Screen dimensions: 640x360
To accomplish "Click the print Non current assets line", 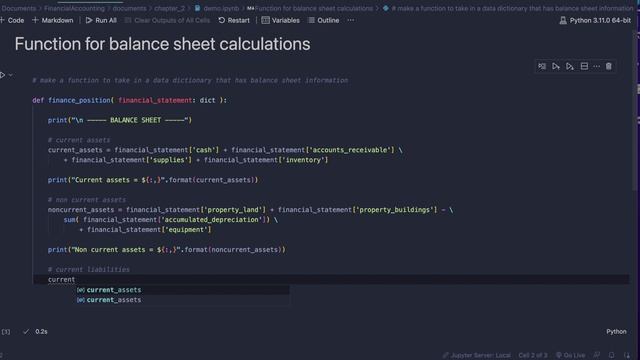I will coord(167,249).
